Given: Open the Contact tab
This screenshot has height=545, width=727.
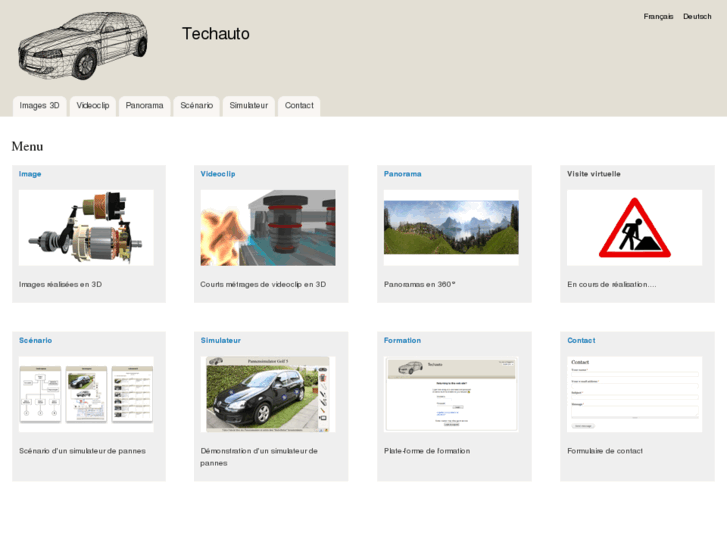Looking at the screenshot, I should point(299,106).
